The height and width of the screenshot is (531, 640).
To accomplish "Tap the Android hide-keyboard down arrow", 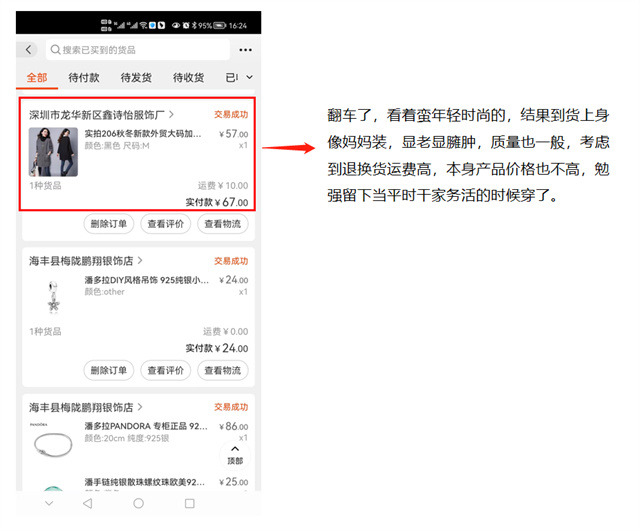I will (x=49, y=503).
